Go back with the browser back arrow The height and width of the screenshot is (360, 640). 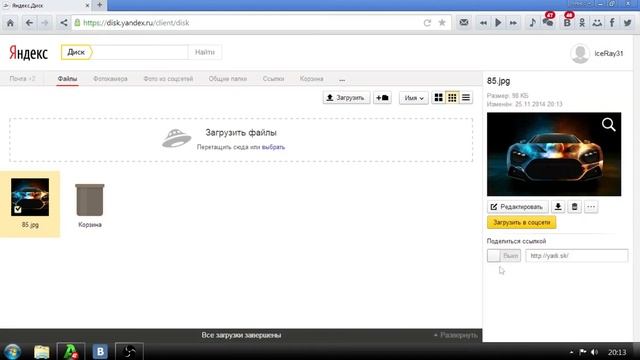tap(29, 23)
